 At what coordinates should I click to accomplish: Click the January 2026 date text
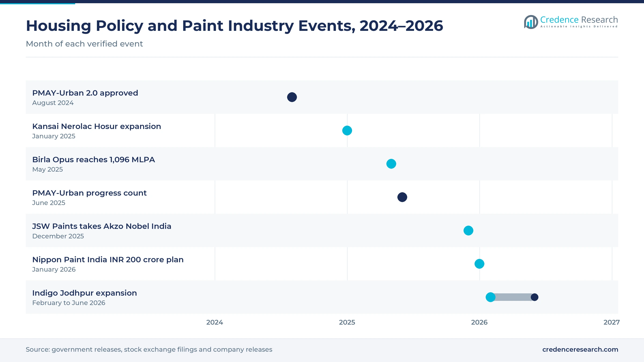54,269
